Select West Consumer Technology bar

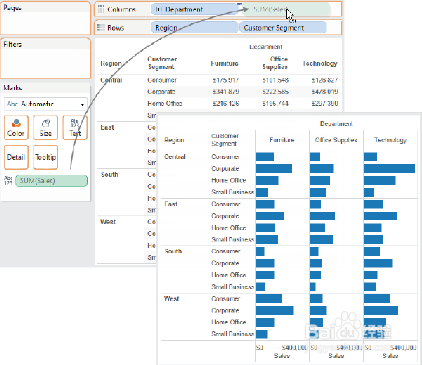coord(377,298)
